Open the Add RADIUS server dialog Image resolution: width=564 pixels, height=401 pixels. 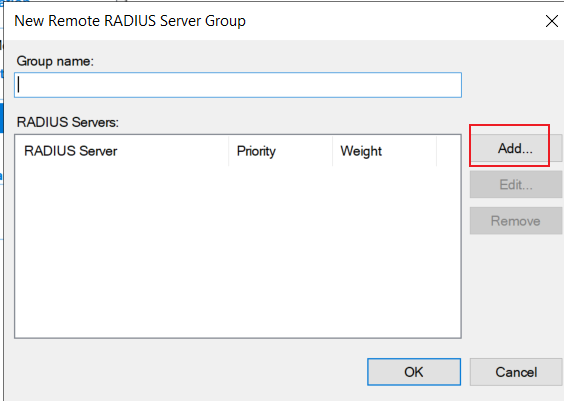pos(515,148)
